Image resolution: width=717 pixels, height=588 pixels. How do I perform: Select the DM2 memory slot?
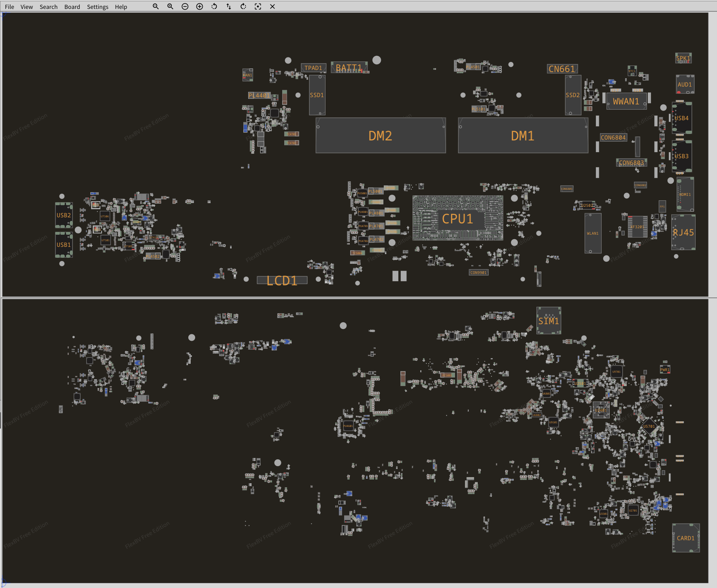(380, 136)
